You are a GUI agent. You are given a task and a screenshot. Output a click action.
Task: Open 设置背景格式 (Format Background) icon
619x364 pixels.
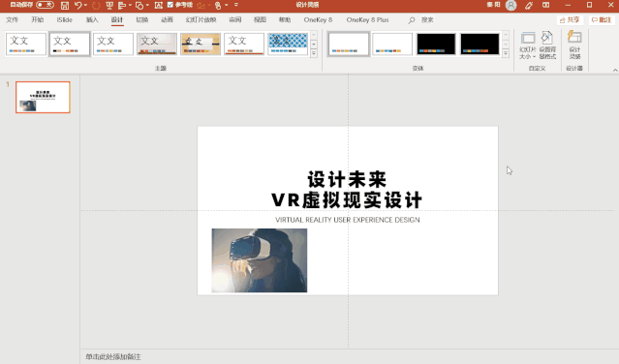547,45
